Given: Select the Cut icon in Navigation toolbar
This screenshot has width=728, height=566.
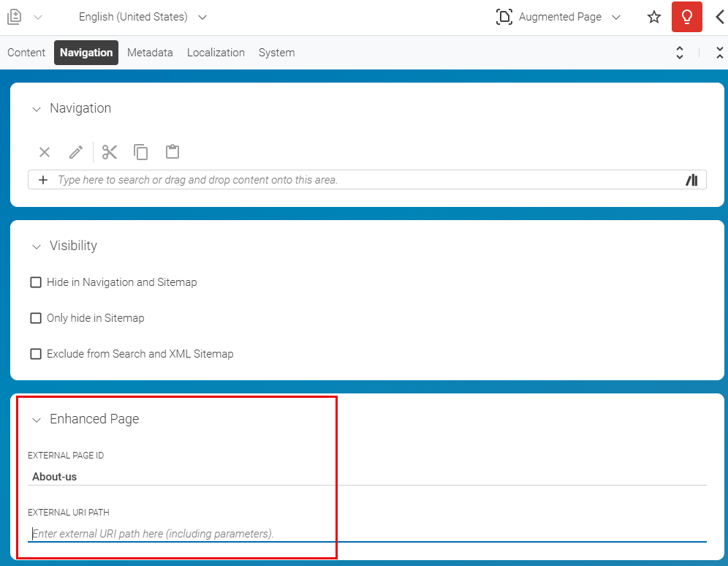Looking at the screenshot, I should point(109,151).
